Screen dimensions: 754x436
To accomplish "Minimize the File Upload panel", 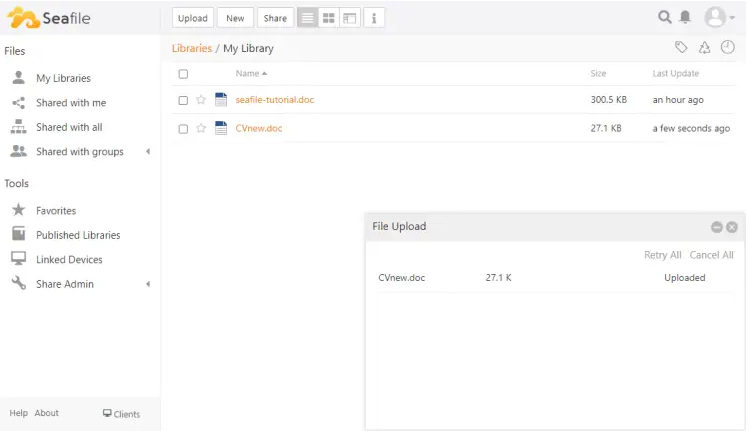I will tap(716, 227).
